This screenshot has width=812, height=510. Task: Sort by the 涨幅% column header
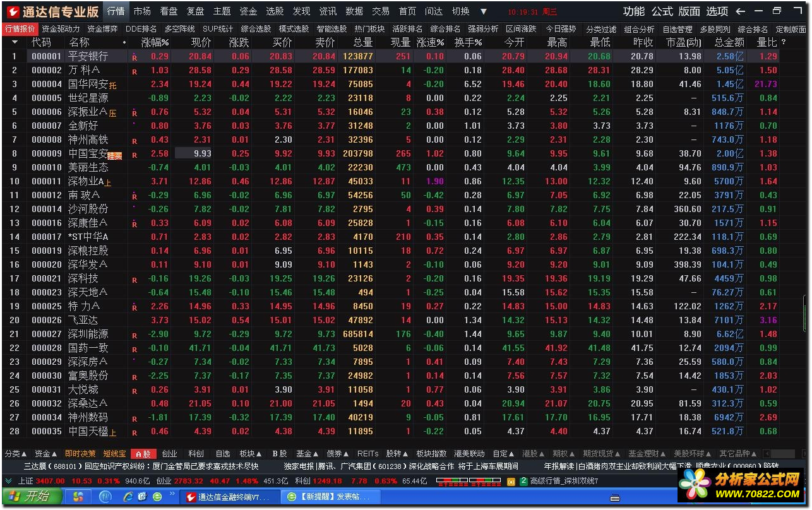155,42
